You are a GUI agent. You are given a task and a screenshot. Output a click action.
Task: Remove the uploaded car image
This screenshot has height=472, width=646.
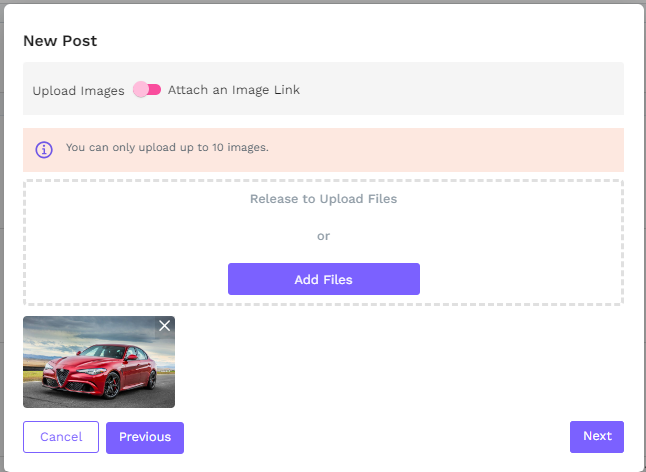[165, 326]
